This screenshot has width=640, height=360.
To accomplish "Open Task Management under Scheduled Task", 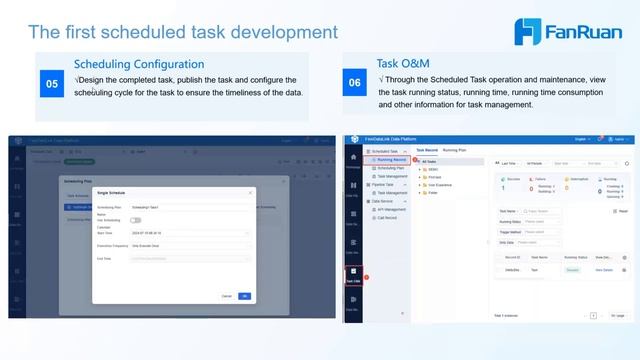I will pos(389,176).
